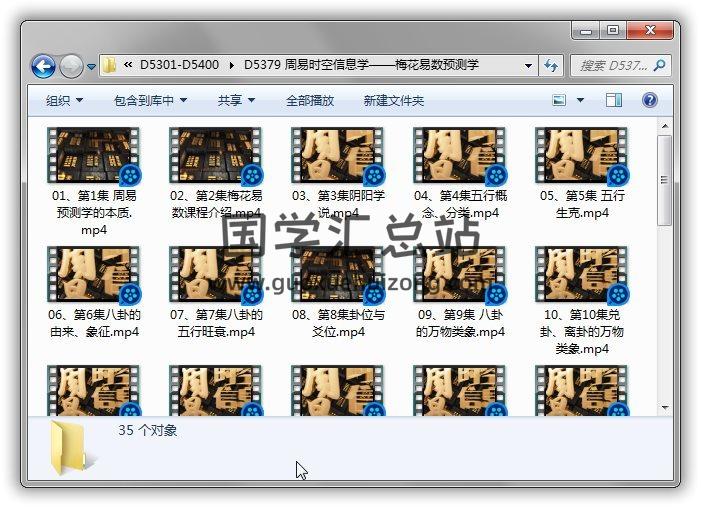Select video 03、第3集阴阳学说.mp4
Screen dimensions: 701x508
[x=338, y=173]
